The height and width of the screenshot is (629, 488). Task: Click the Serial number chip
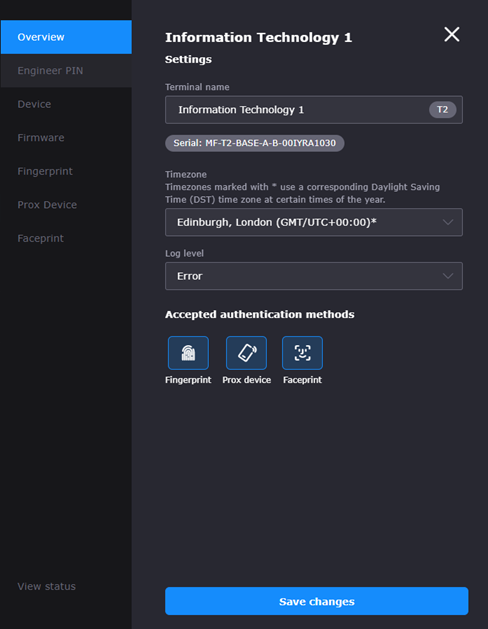point(255,143)
